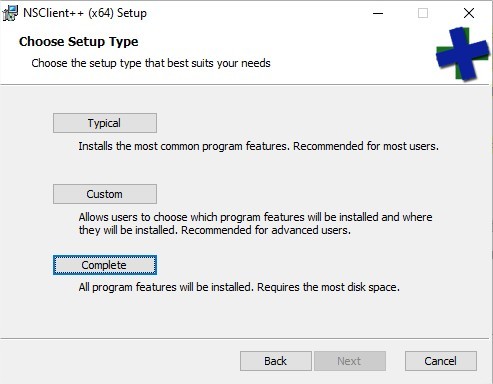Go Back to the previous step

point(276,361)
